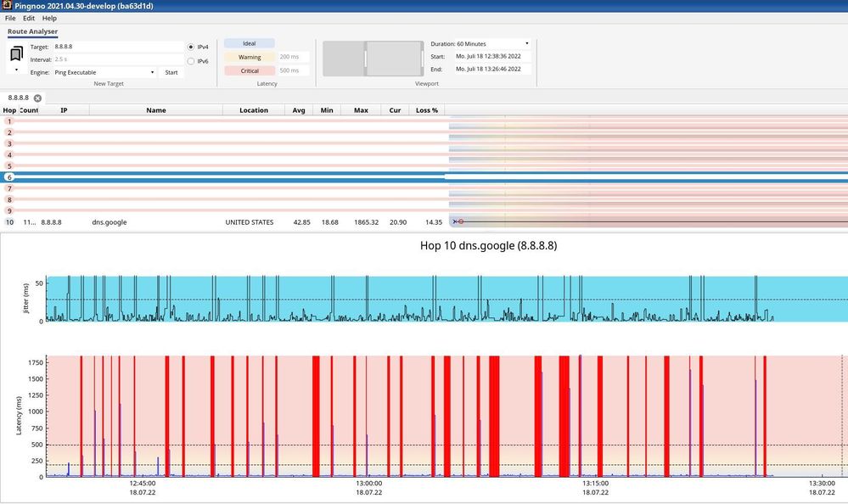Click the Warning latency color swatch

click(249, 57)
